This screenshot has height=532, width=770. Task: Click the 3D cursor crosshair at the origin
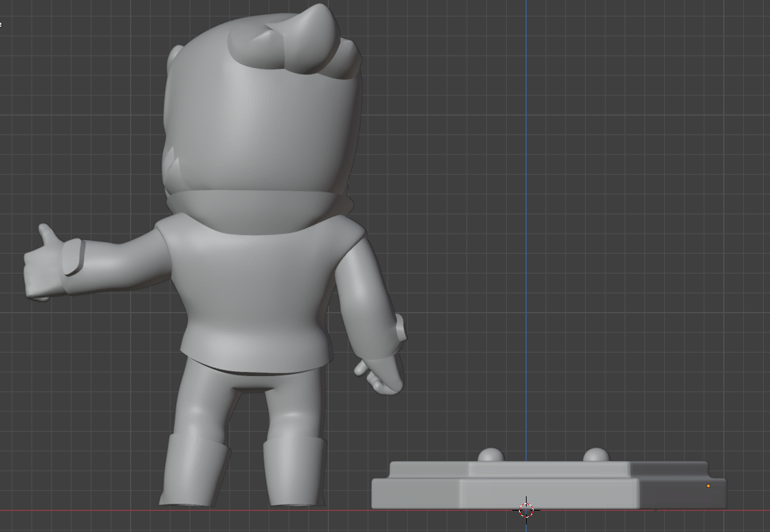(526, 510)
